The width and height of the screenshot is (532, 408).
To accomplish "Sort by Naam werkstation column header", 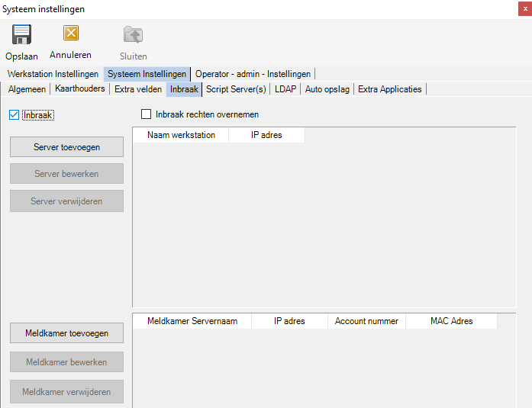I will click(x=181, y=135).
